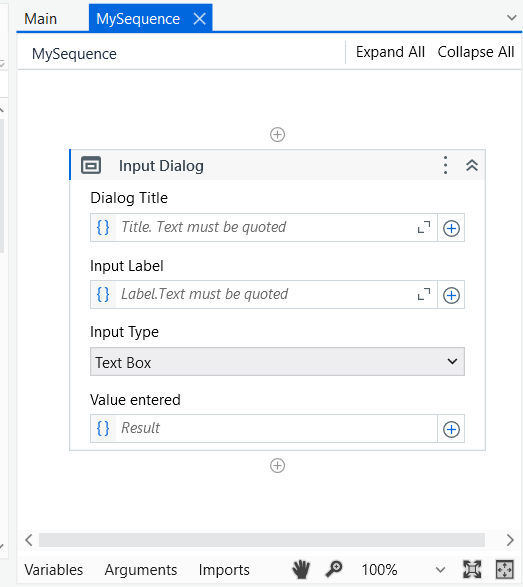Switch to the Main tab
The image size is (523, 587).
click(x=40, y=18)
